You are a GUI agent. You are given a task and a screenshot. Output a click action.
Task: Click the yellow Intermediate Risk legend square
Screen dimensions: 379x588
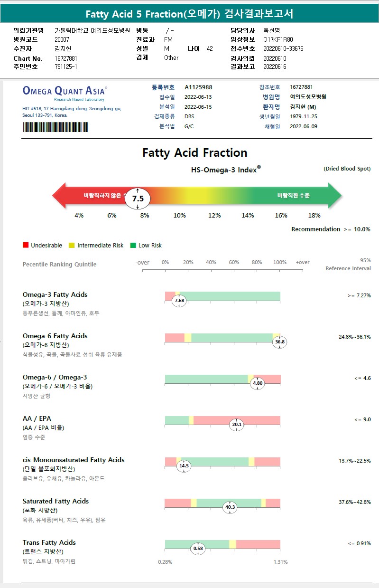(x=72, y=245)
